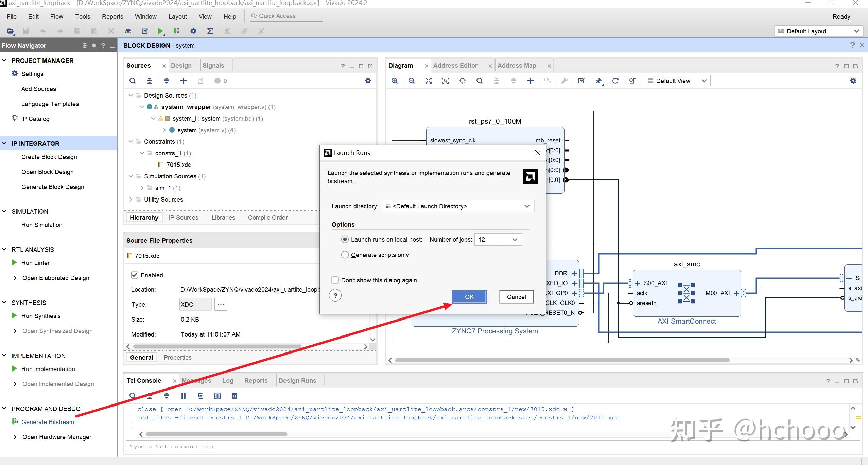Click Regenerate Layout icon in diagram toolbar
This screenshot has height=465, width=868.
(x=615, y=81)
